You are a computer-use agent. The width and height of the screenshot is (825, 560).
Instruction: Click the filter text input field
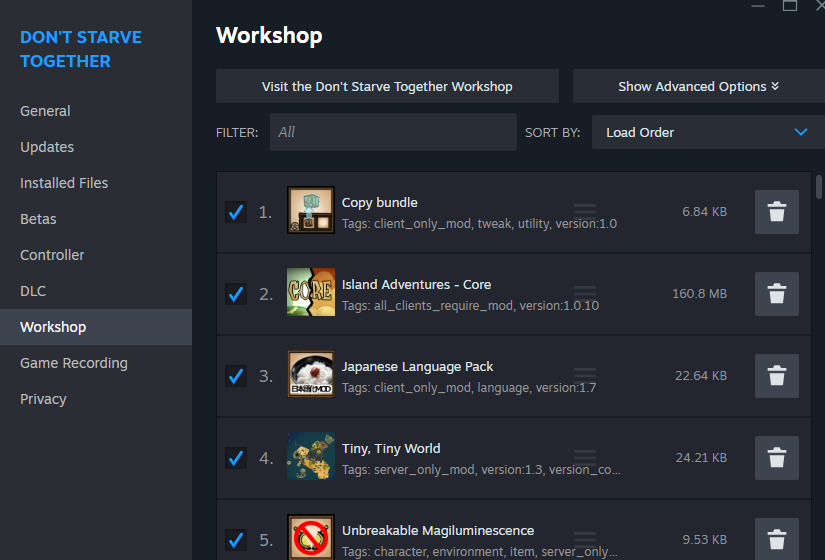(x=392, y=132)
